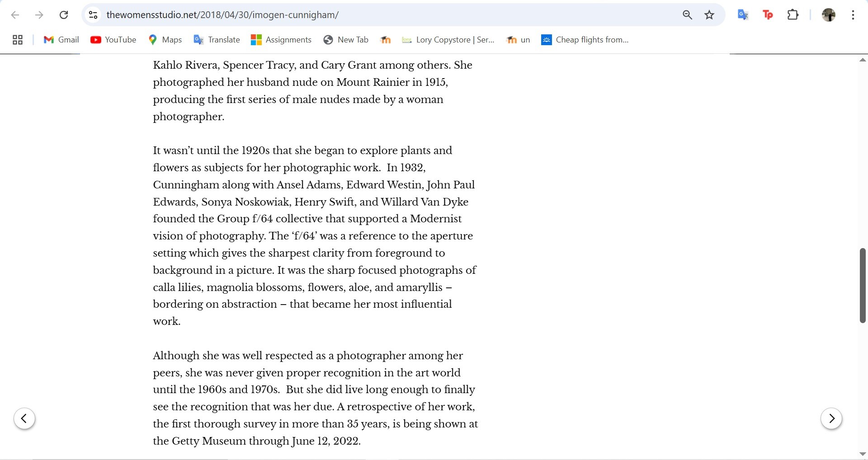Screen dimensions: 868x460
Task: Open the Extensions puzzle icon
Action: pos(793,15)
